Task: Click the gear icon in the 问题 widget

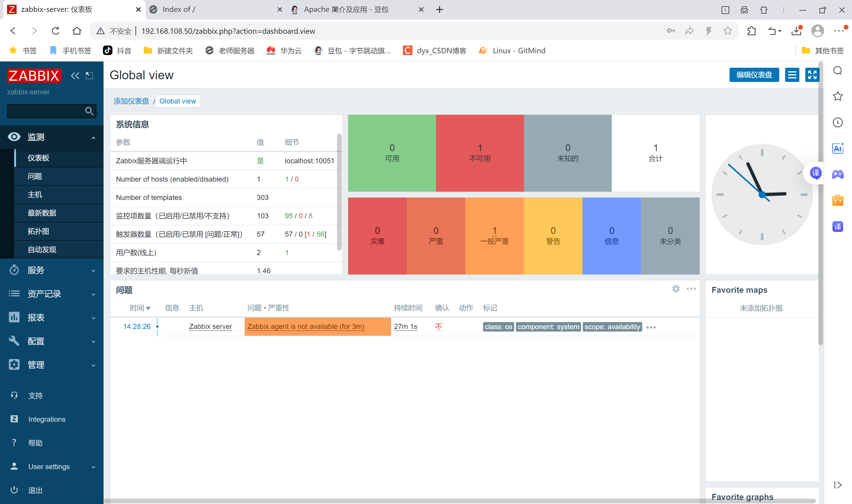Action: click(676, 289)
